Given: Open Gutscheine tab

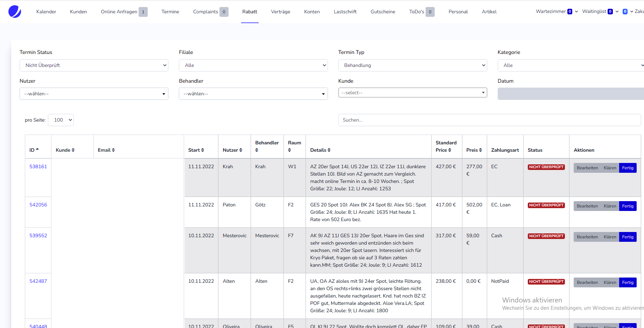Looking at the screenshot, I should coord(383,12).
